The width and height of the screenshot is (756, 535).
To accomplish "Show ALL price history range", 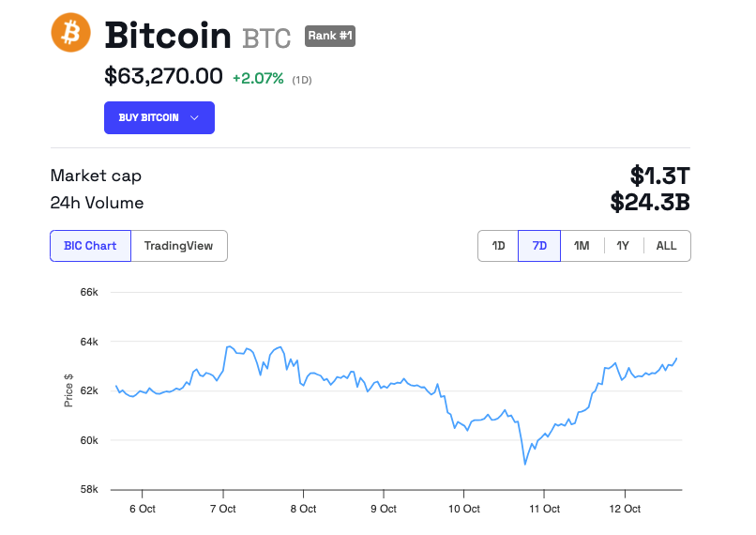I will (x=666, y=246).
